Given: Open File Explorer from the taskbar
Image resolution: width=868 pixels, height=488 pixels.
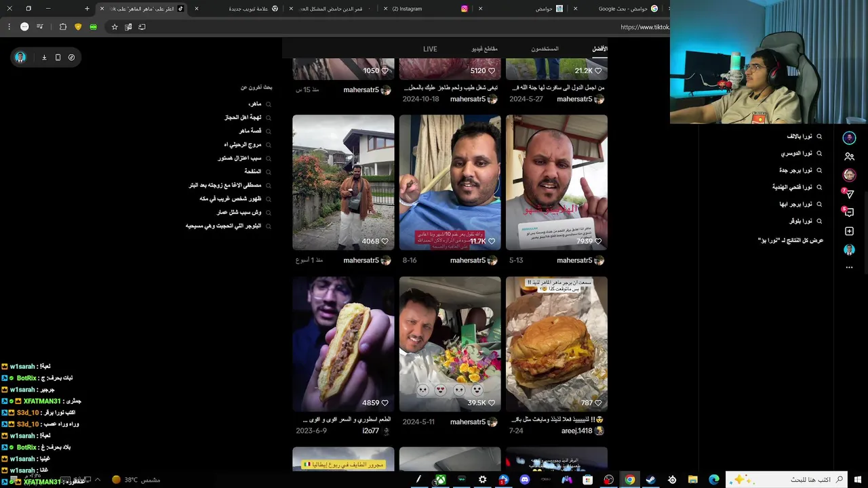Looking at the screenshot, I should [x=693, y=480].
